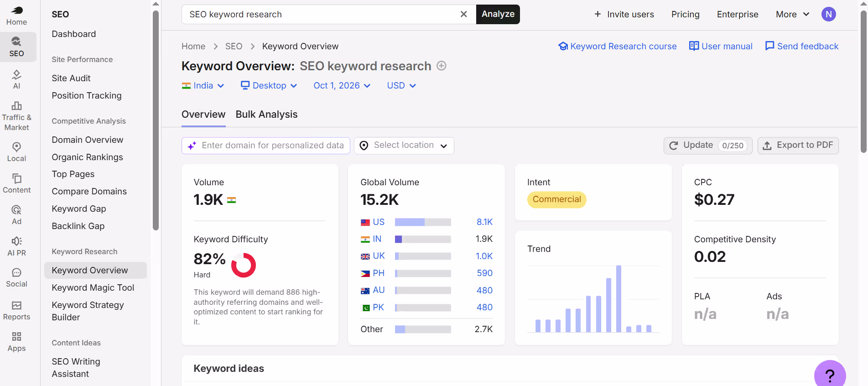Expand the Desktop device dropdown
The height and width of the screenshot is (386, 868).
coord(269,86)
